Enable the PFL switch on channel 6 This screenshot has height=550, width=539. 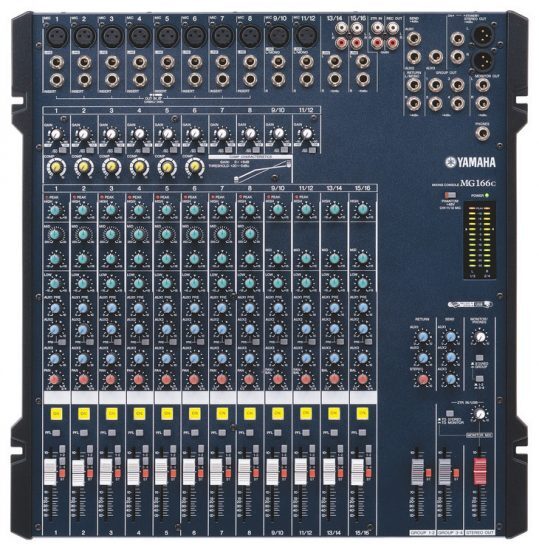(x=195, y=433)
